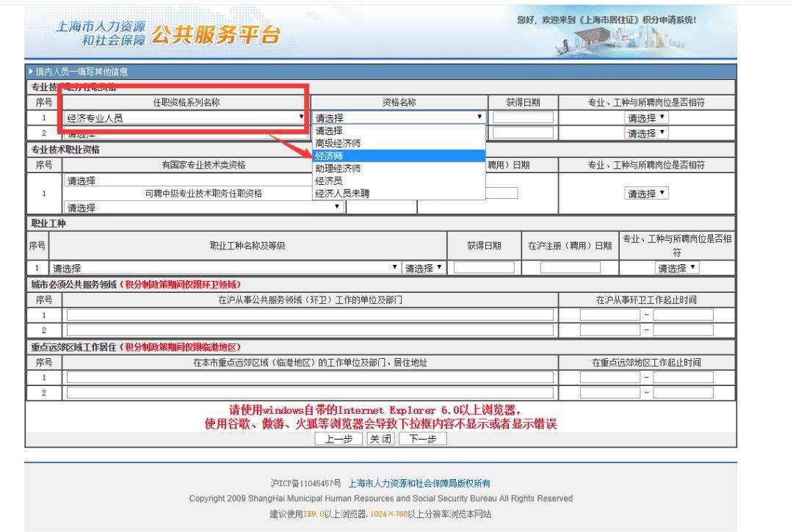Click 职业工种 获得日期 input field
The height and width of the screenshot is (532, 793).
(x=484, y=267)
